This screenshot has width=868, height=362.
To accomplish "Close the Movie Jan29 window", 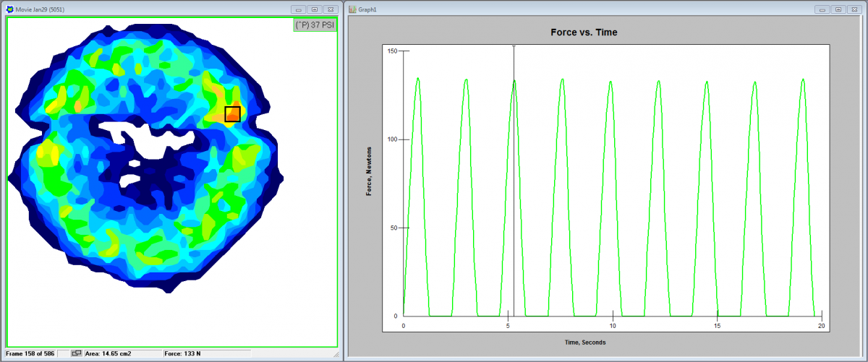I will [330, 9].
